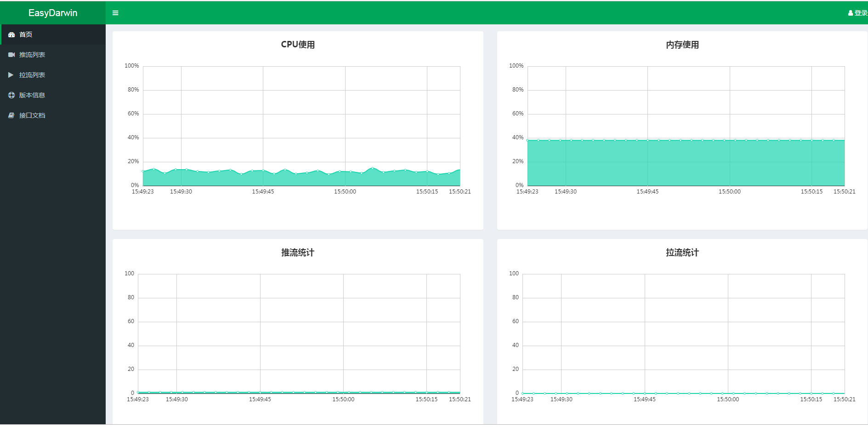Open the 接口文档 page
Image resolution: width=868 pixels, height=427 pixels.
click(32, 115)
